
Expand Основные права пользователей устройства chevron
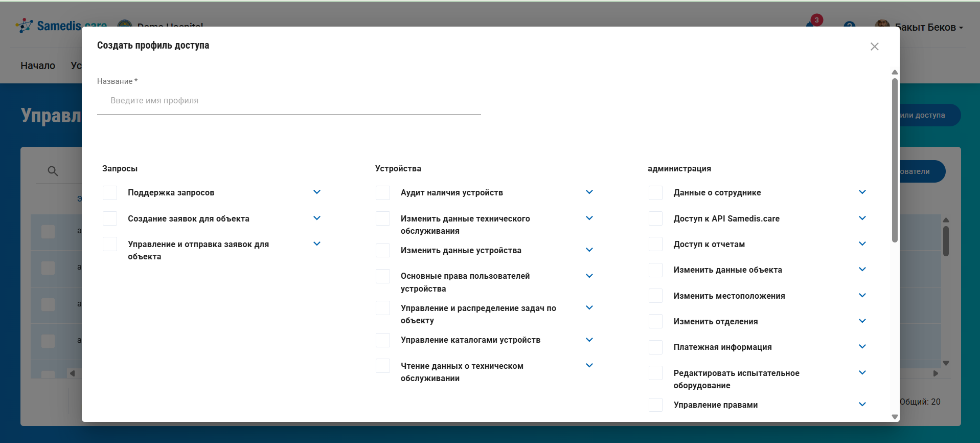click(589, 276)
